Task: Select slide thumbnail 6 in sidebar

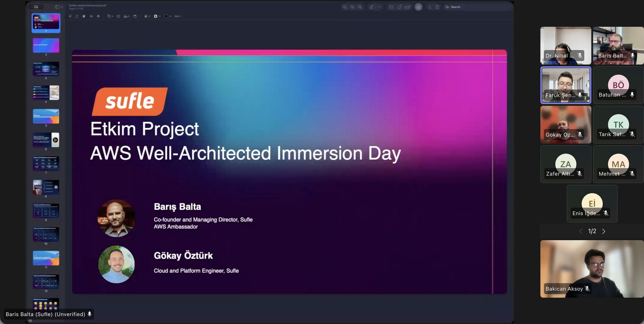Action: pos(46,140)
